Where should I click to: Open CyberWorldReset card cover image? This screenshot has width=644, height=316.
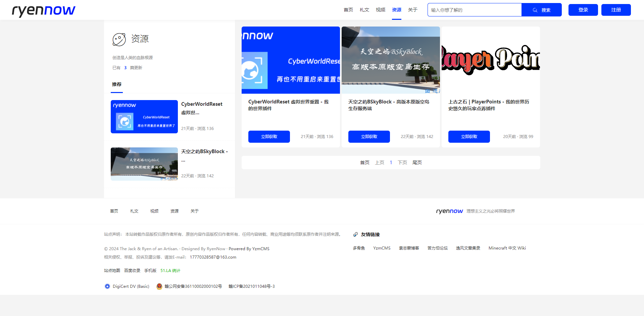pyautogui.click(x=291, y=60)
